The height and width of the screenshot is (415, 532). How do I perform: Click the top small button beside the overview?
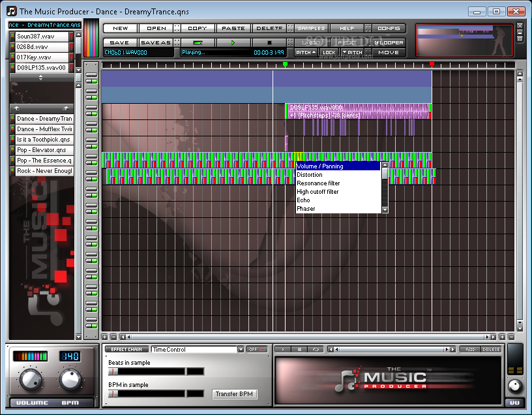(x=520, y=26)
